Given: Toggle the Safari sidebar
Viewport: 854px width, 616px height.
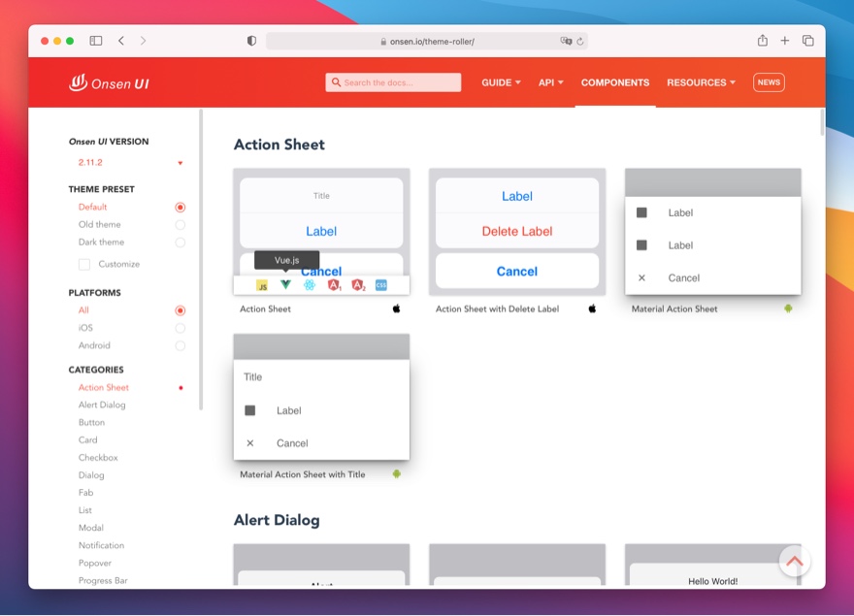Looking at the screenshot, I should click(96, 41).
